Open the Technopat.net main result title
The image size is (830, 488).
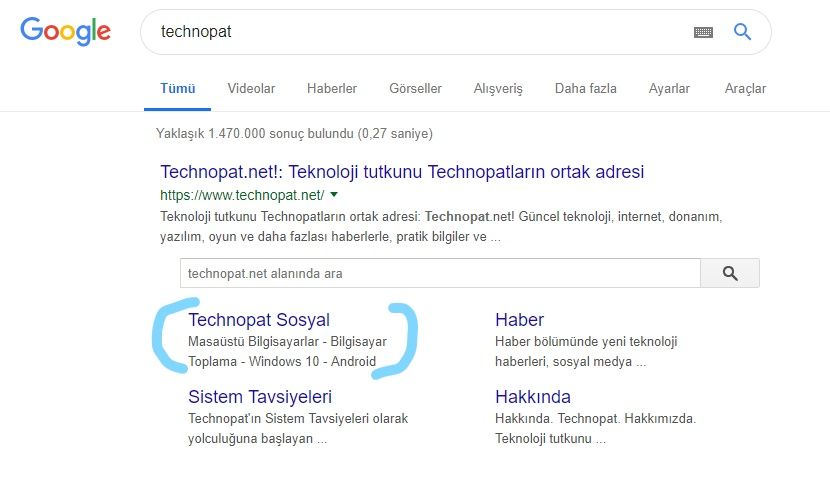pos(402,171)
